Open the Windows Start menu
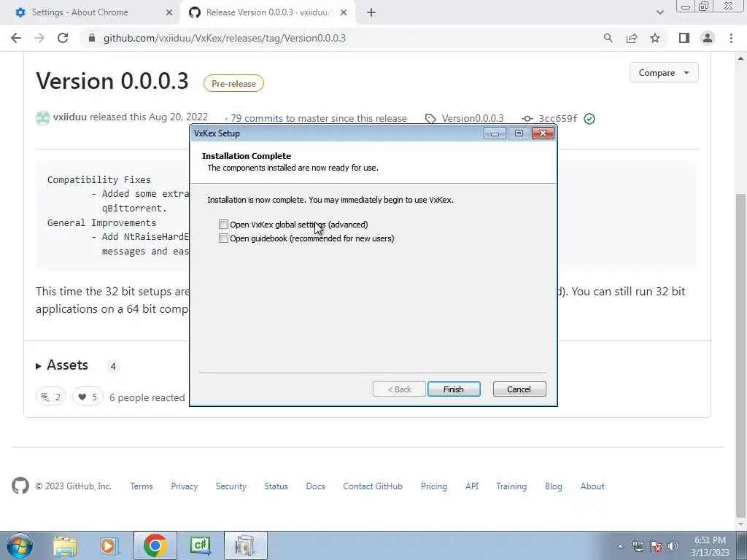The image size is (747, 560). click(19, 545)
